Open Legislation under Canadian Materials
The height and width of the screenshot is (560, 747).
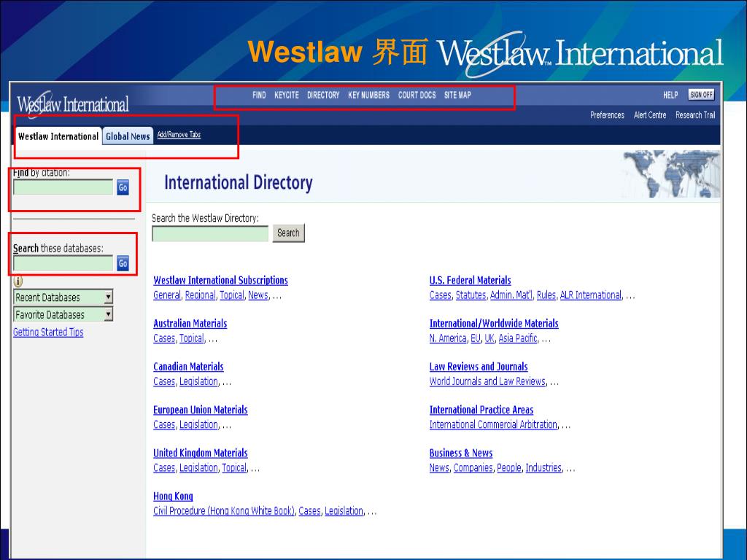(198, 381)
